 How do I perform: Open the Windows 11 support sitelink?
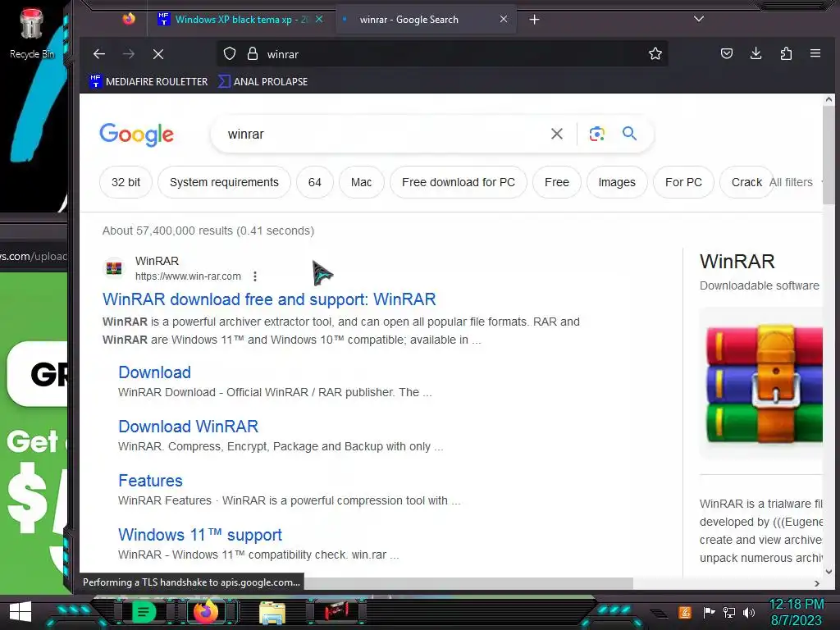(x=200, y=535)
